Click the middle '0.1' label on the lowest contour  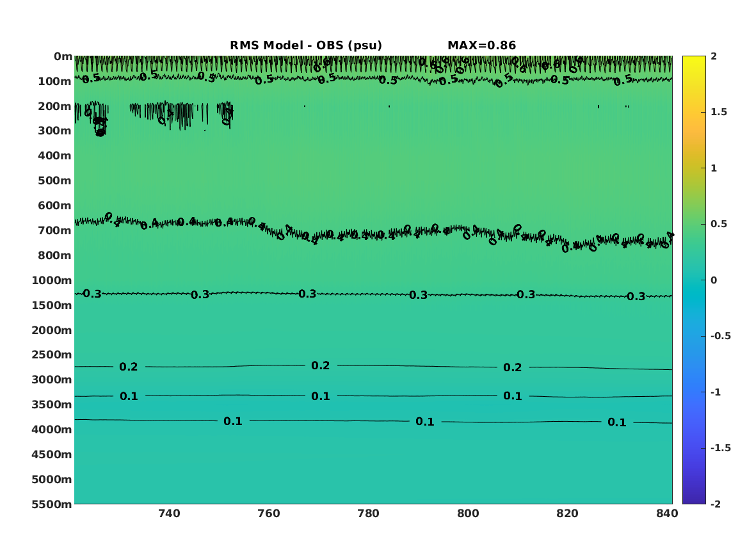(x=425, y=422)
